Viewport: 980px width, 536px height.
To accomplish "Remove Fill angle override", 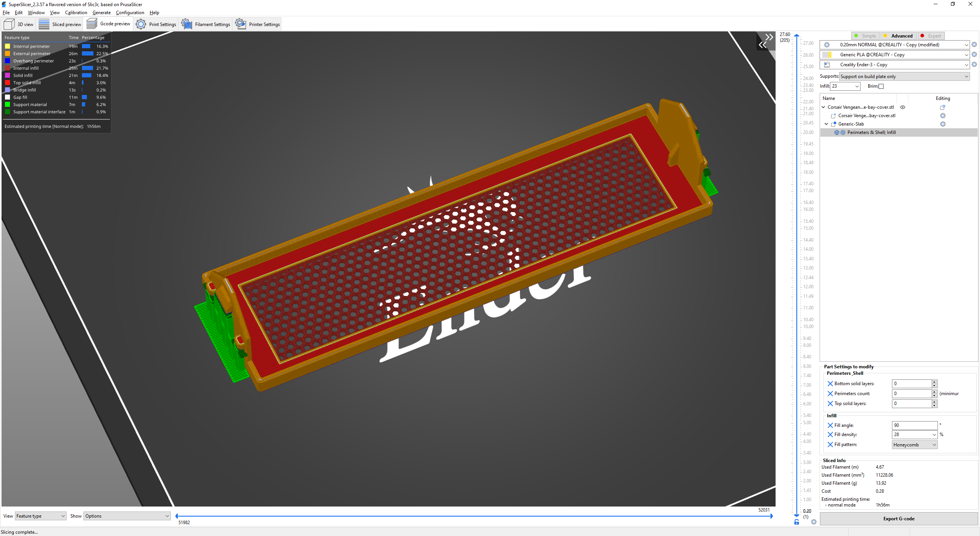I will pyautogui.click(x=830, y=425).
